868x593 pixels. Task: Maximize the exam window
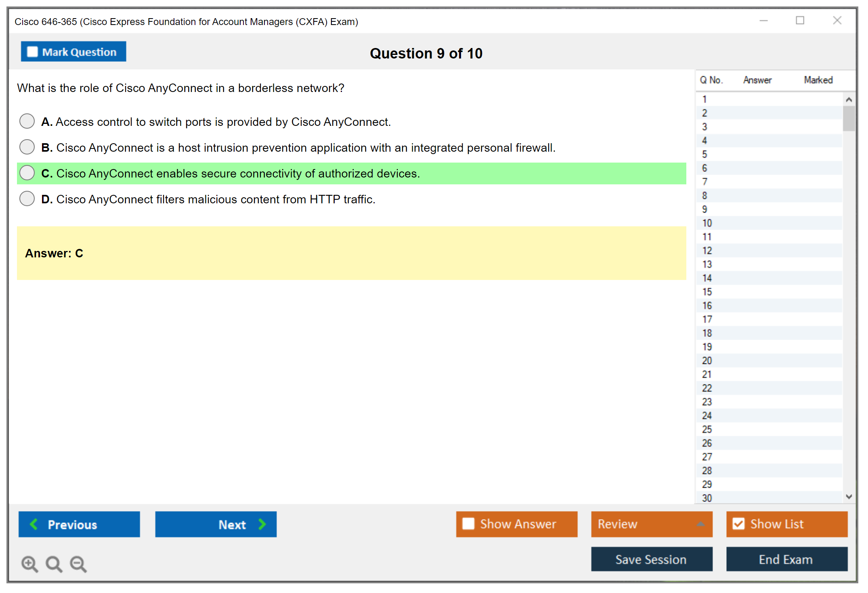point(800,21)
